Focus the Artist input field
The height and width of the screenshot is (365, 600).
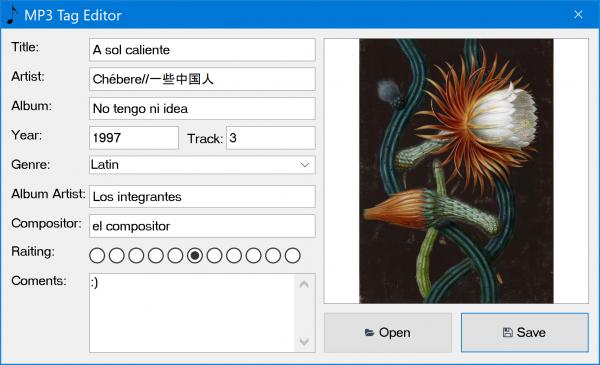(202, 79)
